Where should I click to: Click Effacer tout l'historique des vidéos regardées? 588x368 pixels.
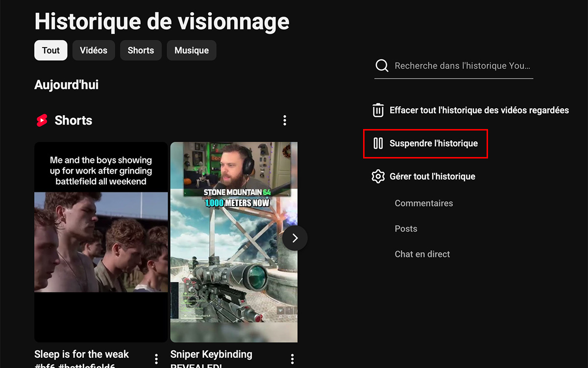(479, 110)
